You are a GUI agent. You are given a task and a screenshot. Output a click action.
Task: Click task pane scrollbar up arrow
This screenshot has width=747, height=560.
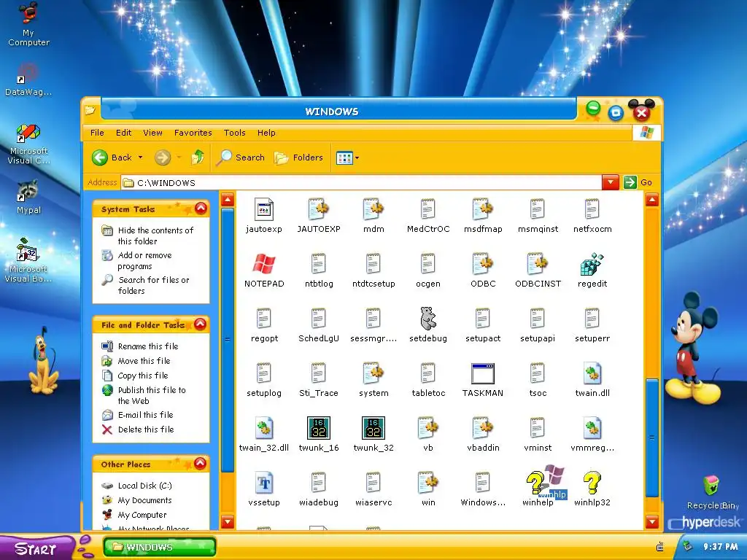click(228, 200)
